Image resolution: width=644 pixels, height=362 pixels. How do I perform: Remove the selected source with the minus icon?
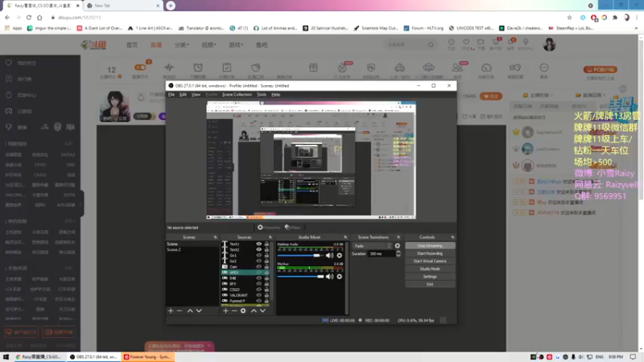pos(234,311)
